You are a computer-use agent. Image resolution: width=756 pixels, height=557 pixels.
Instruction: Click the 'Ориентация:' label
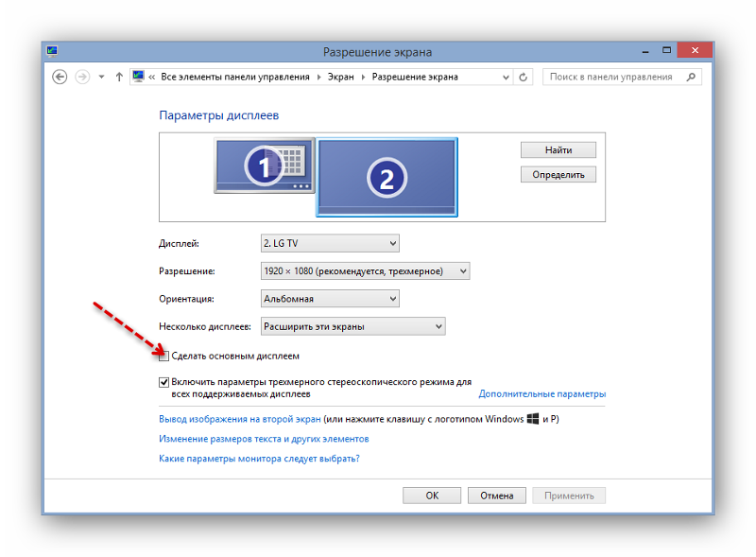click(x=186, y=299)
